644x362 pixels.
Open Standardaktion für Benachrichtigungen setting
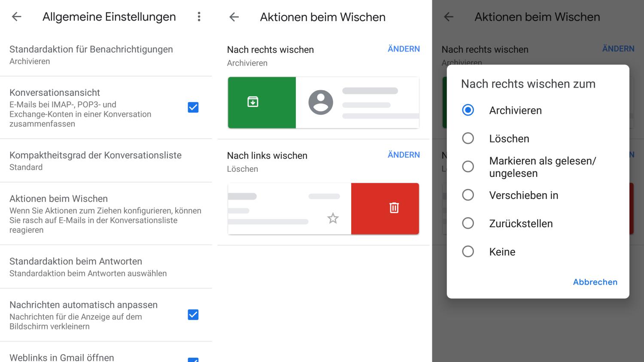pos(91,55)
